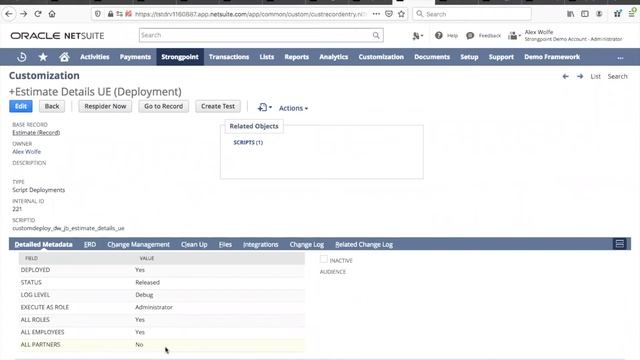640x360 pixels.
Task: Toggle subtab layout icon at right
Action: 620,244
